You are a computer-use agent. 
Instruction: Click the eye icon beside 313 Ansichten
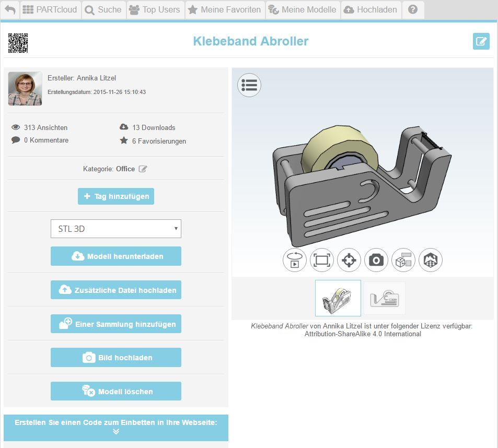pyautogui.click(x=16, y=127)
